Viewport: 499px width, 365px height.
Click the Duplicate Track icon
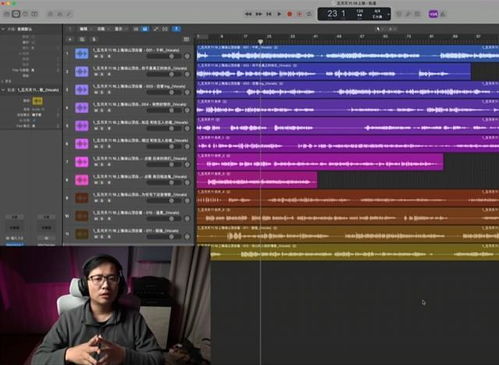82,39
